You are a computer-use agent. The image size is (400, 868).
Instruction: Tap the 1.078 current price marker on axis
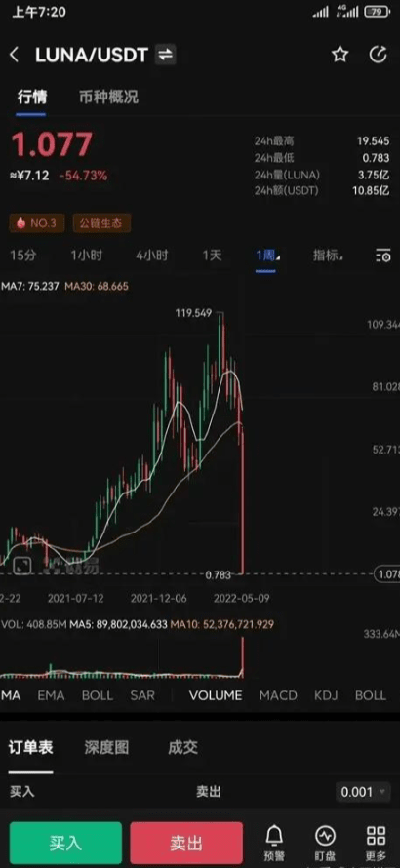point(387,574)
